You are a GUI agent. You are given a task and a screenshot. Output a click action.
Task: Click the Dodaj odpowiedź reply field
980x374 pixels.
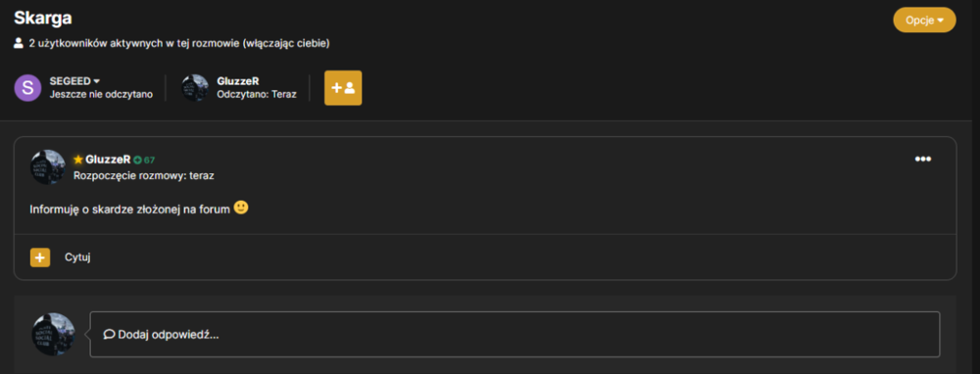515,335
